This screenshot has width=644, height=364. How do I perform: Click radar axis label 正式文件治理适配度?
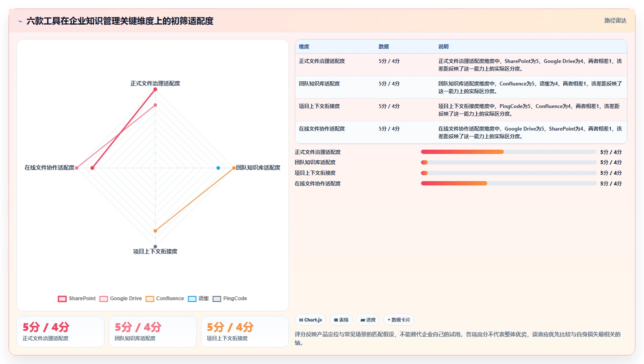point(155,83)
